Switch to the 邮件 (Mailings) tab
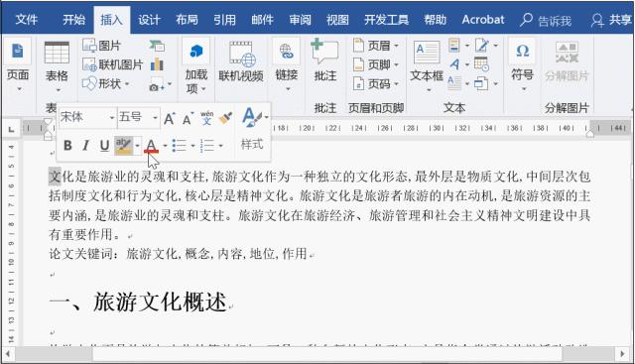The width and height of the screenshot is (635, 364). pos(262,20)
